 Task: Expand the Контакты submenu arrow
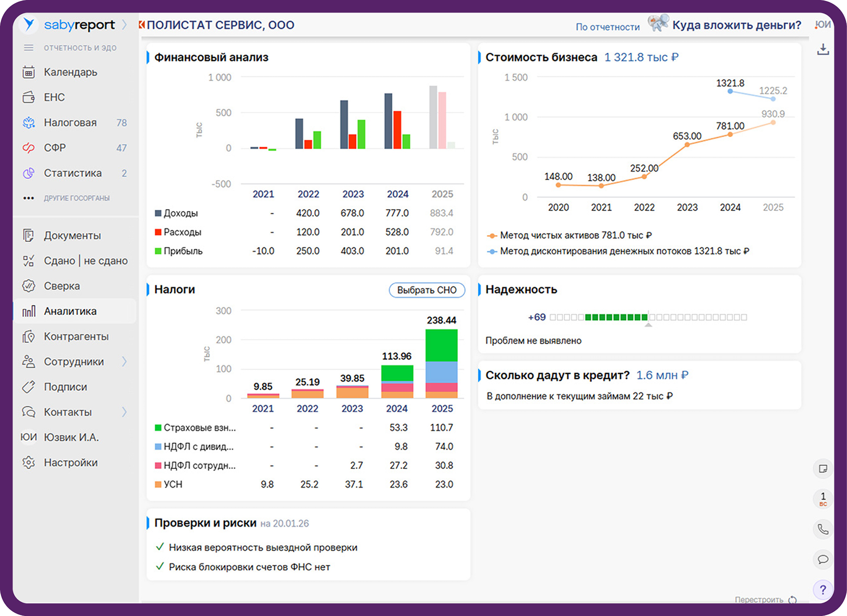click(124, 412)
